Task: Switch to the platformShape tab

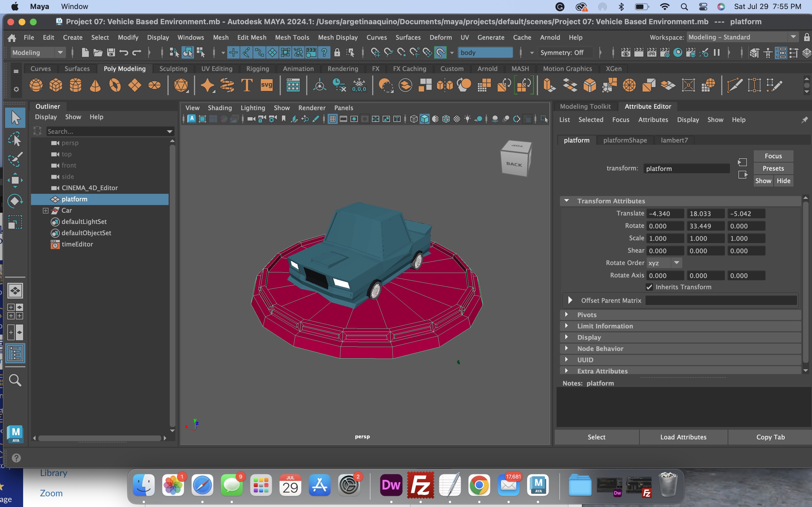Action: [625, 140]
